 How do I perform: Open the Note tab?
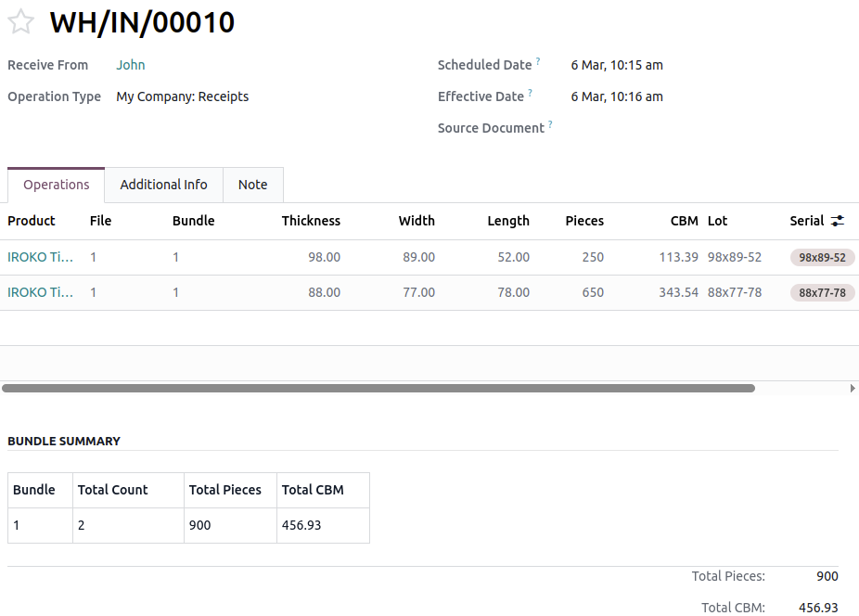point(252,185)
